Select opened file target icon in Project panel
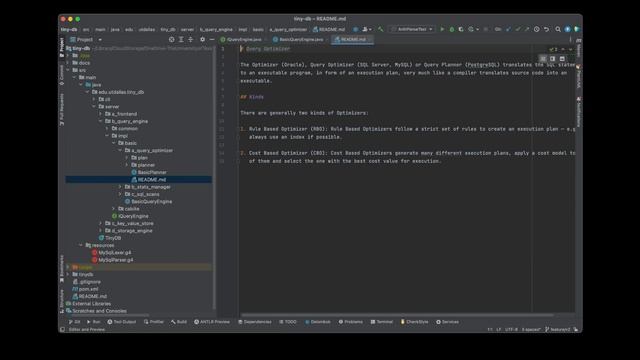640x360 pixels. coord(171,40)
